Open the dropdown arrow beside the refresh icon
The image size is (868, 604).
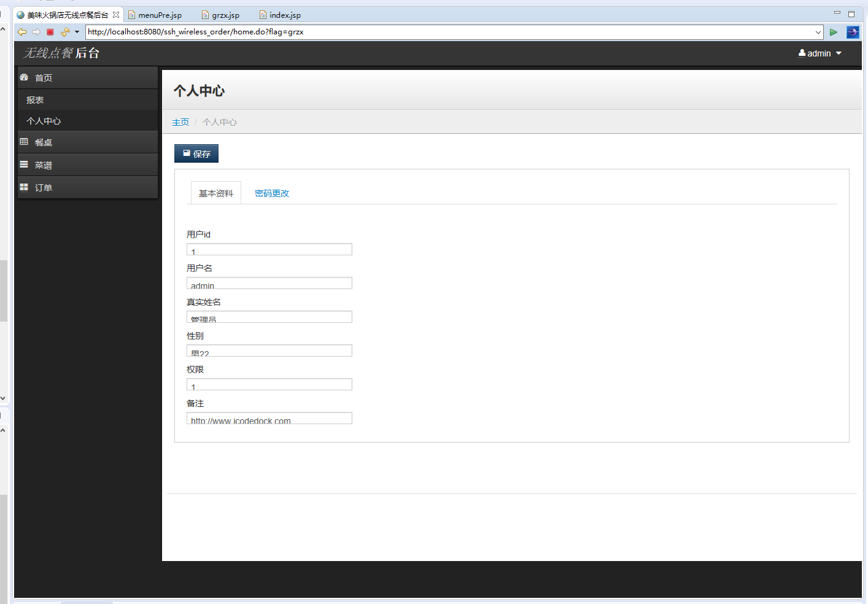(77, 32)
